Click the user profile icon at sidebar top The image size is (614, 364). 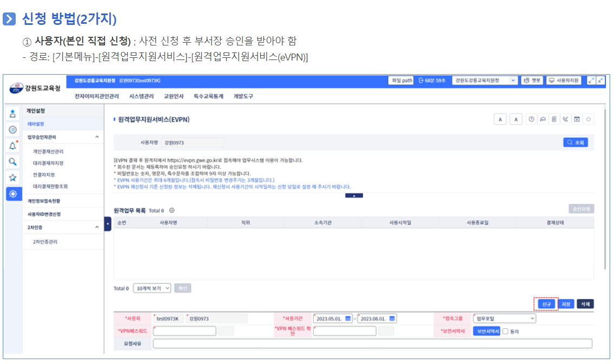[x=12, y=114]
